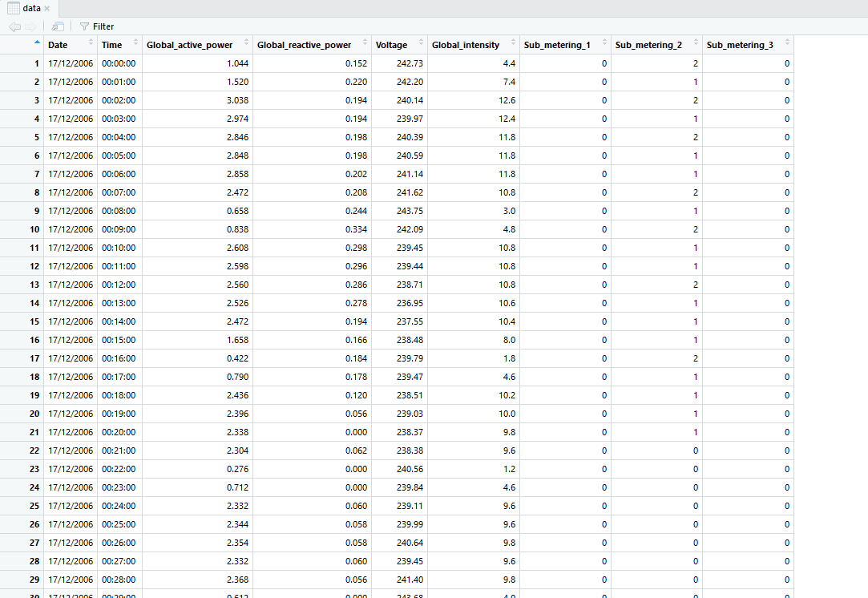
Task: Click the reactive power value 0.120
Action: (356, 395)
